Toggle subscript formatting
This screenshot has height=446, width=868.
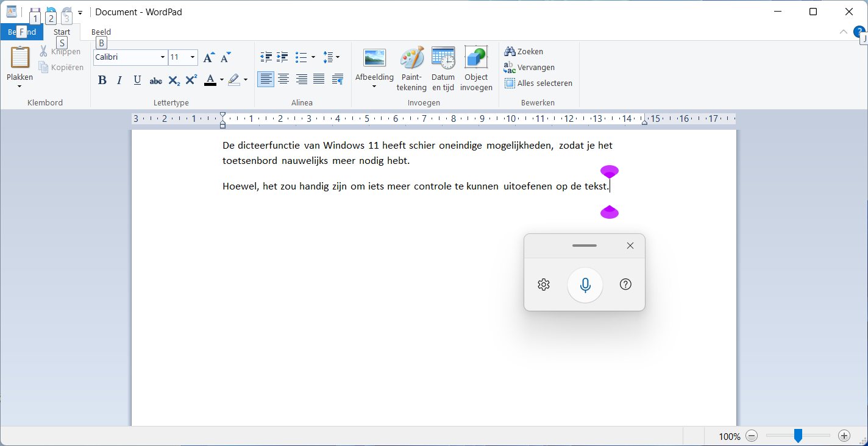tap(174, 80)
